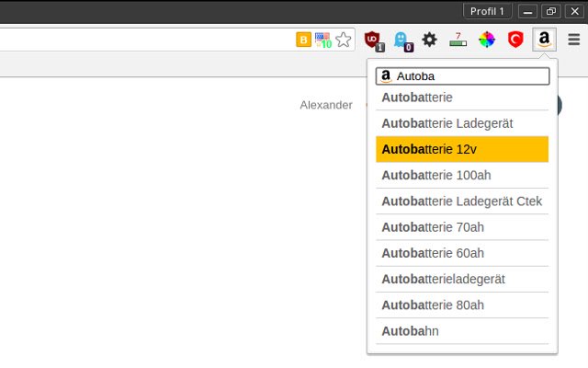Viewport: 588px width, 368px height.
Task: Open the Chrome hamburger menu
Action: (x=573, y=40)
